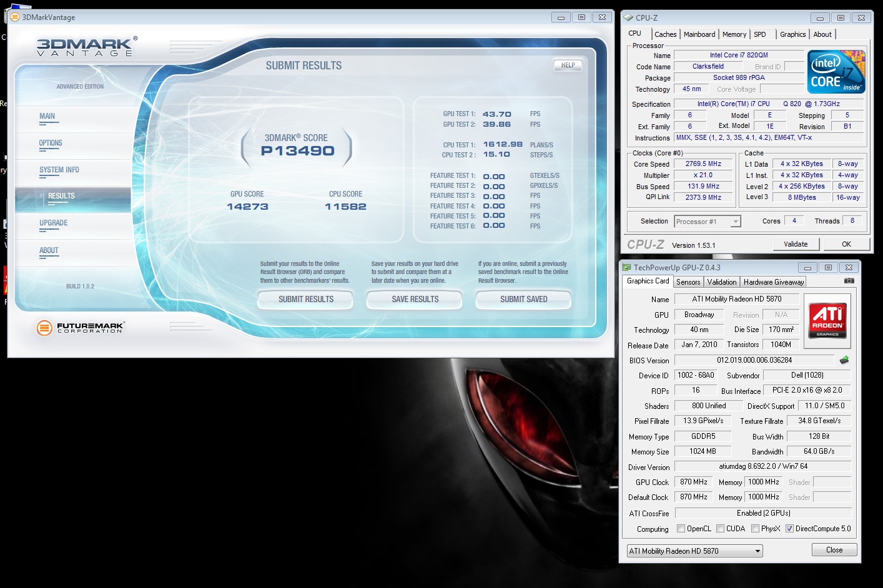The width and height of the screenshot is (883, 588).
Task: Switch to CPU-Z Memory tab
Action: tap(734, 34)
